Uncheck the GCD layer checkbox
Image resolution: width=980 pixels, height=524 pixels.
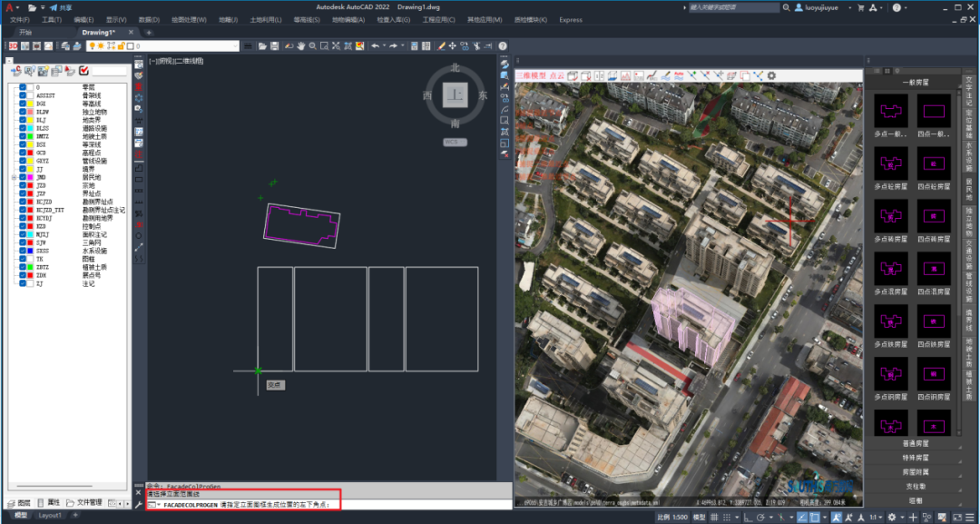pos(23,153)
